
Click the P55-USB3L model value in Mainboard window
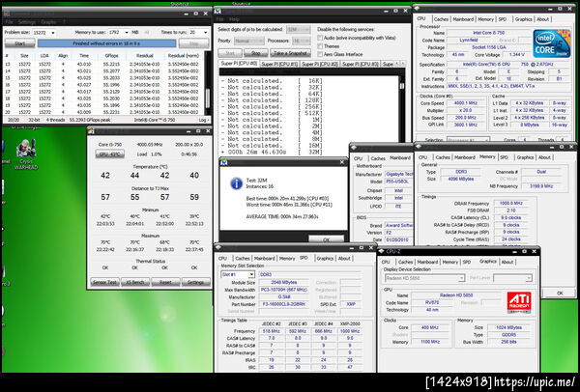point(398,182)
